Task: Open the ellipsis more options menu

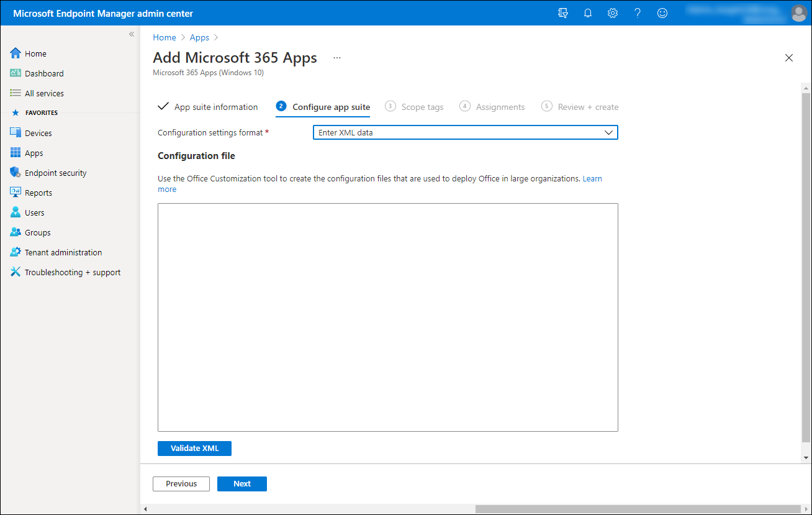Action: tap(337, 58)
